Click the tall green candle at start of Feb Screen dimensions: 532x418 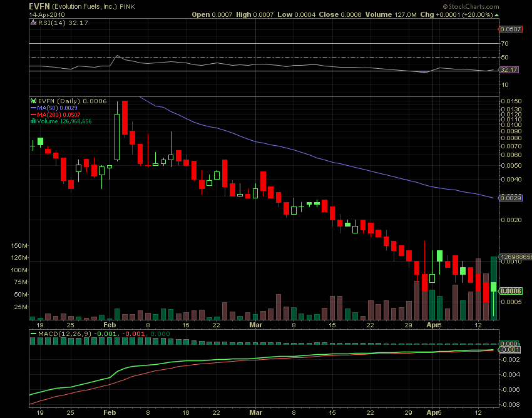[117, 137]
